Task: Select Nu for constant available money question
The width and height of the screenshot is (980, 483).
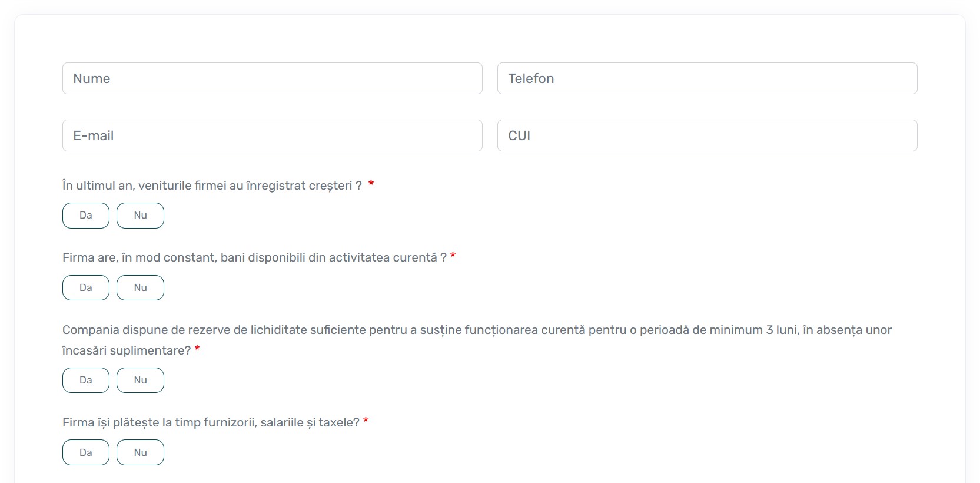Action: pos(140,288)
